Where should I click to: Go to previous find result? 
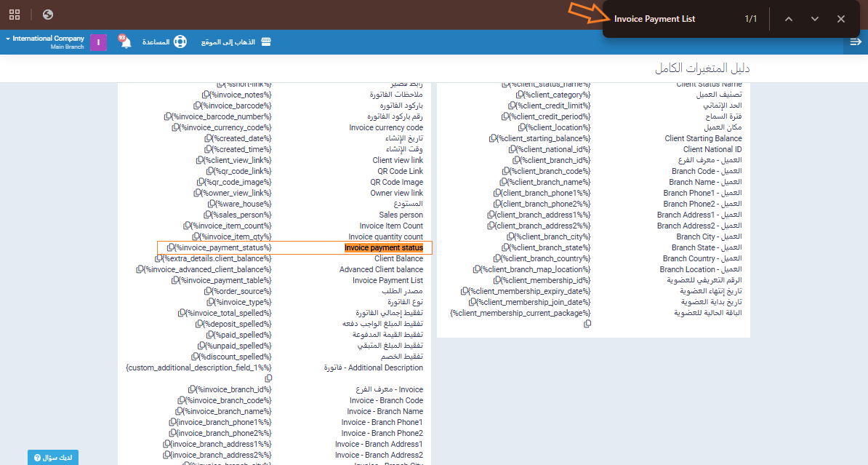click(x=789, y=19)
